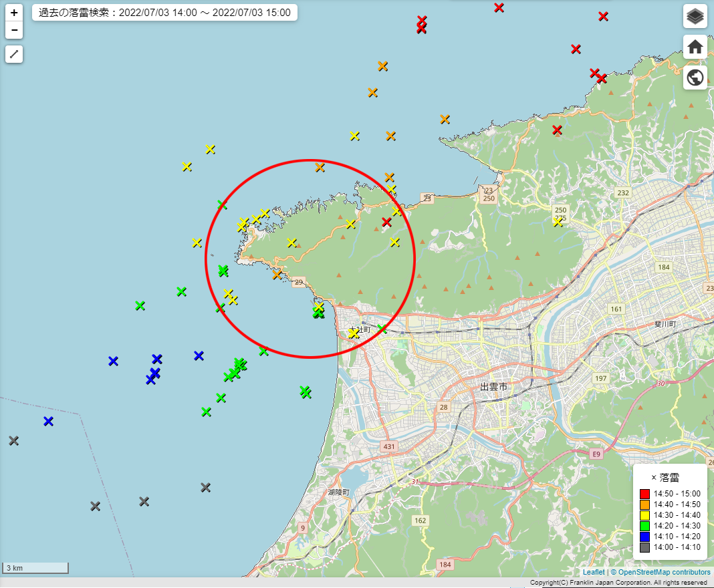Click the 過去の落雷検索 date range title box

164,13
